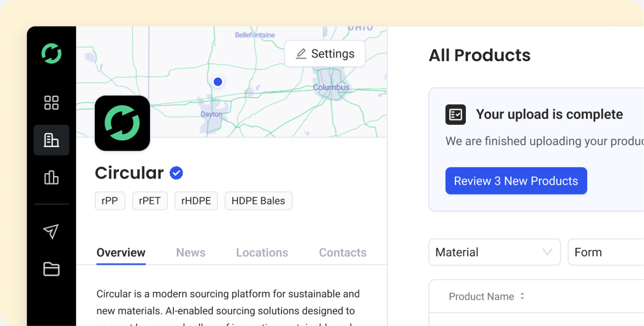
Task: Click the green Circular logo at sidebar top
Action: (52, 54)
